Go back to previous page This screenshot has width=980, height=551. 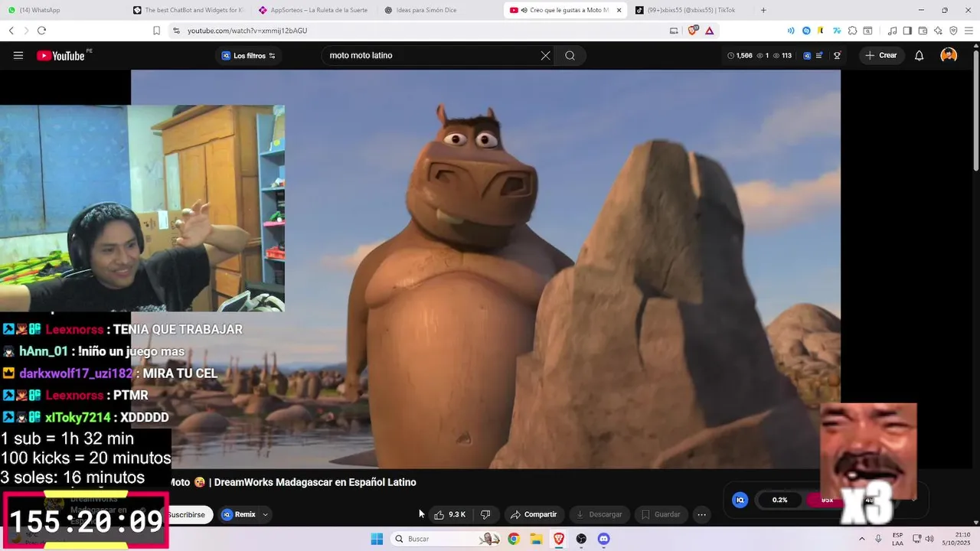click(x=11, y=31)
